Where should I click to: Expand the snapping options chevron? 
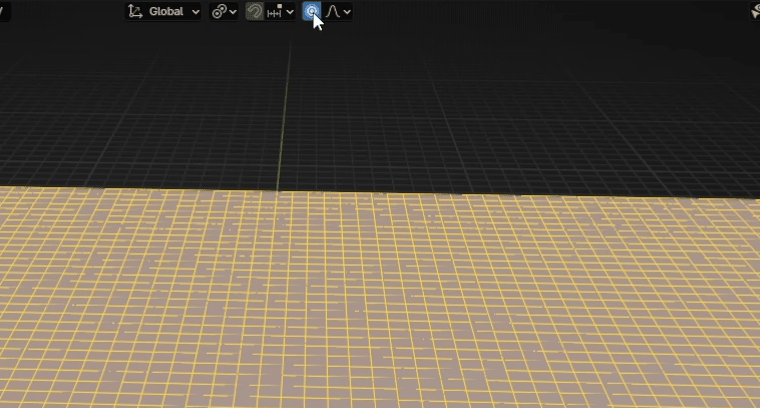290,12
